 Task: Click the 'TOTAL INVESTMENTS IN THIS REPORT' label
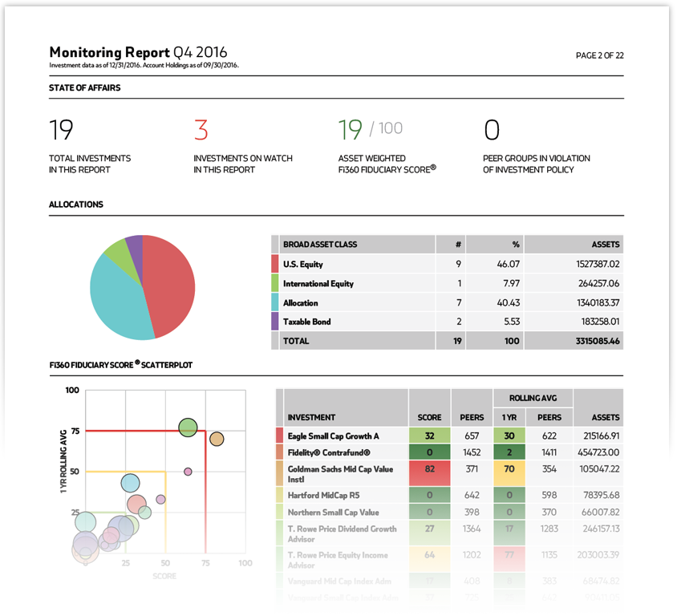pos(90,164)
